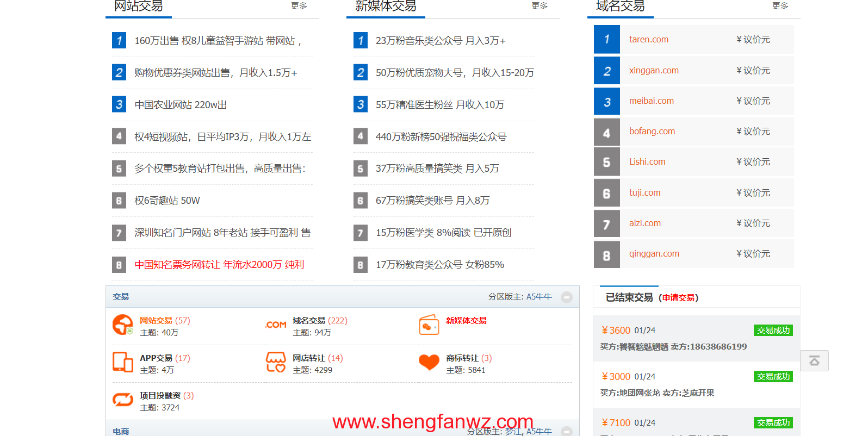The width and height of the screenshot is (868, 436).
Task: Open domain taren.com
Action: coord(649,39)
